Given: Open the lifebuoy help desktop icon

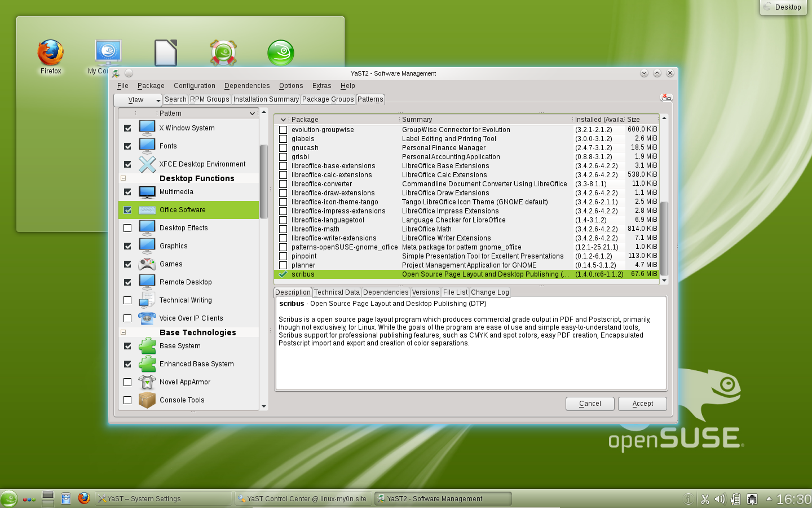Looking at the screenshot, I should point(223,52).
